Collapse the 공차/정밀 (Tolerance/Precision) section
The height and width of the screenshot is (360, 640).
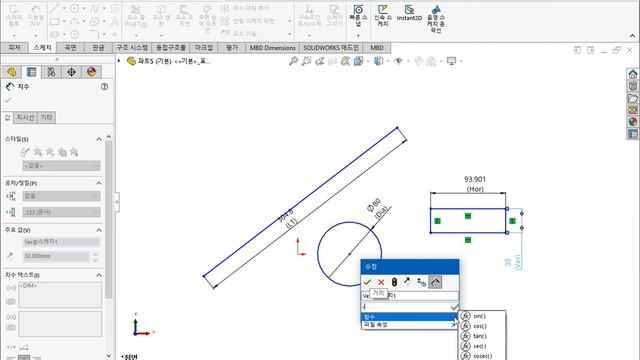(99, 183)
